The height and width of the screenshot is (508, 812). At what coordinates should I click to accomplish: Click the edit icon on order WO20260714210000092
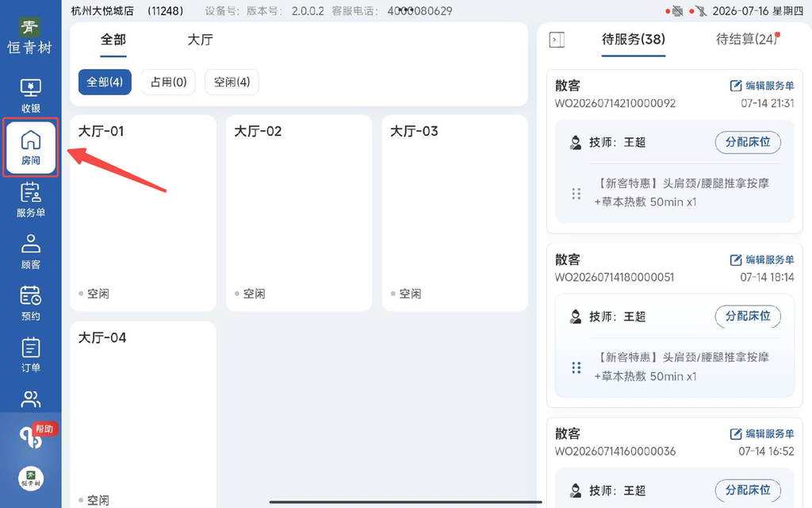pos(735,86)
